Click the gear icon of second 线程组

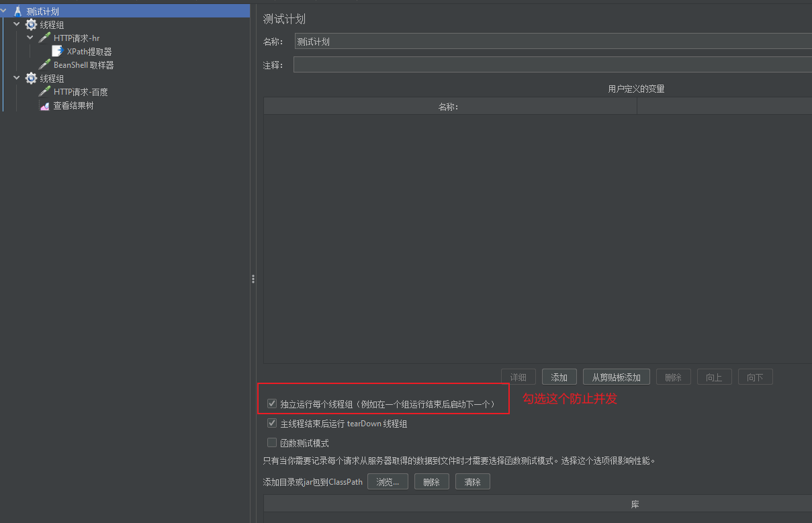click(31, 79)
